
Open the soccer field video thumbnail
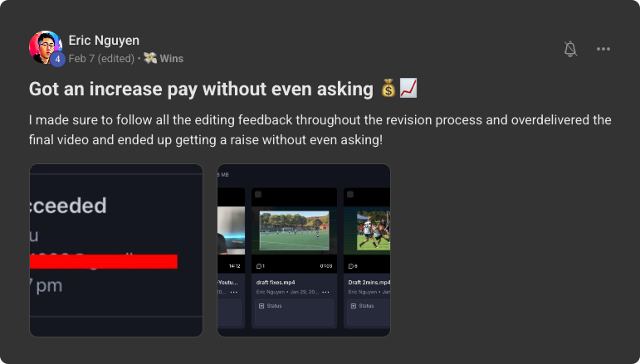295,231
